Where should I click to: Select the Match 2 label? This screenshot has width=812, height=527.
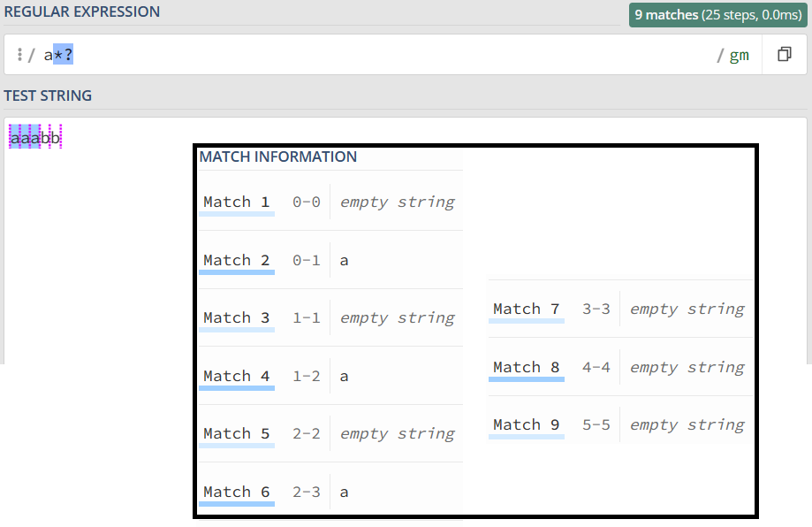[x=236, y=260]
